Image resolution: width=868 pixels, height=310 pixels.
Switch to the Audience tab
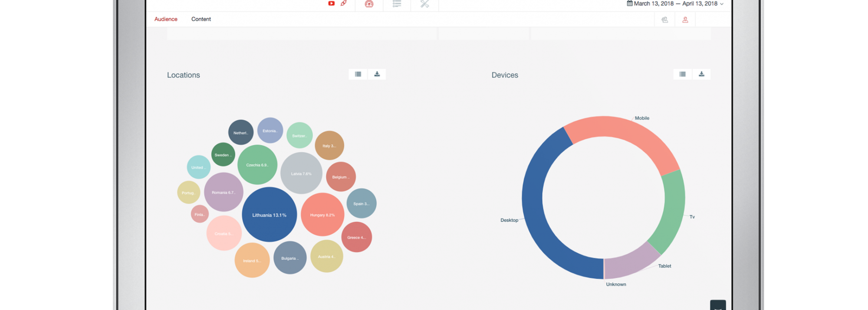166,19
